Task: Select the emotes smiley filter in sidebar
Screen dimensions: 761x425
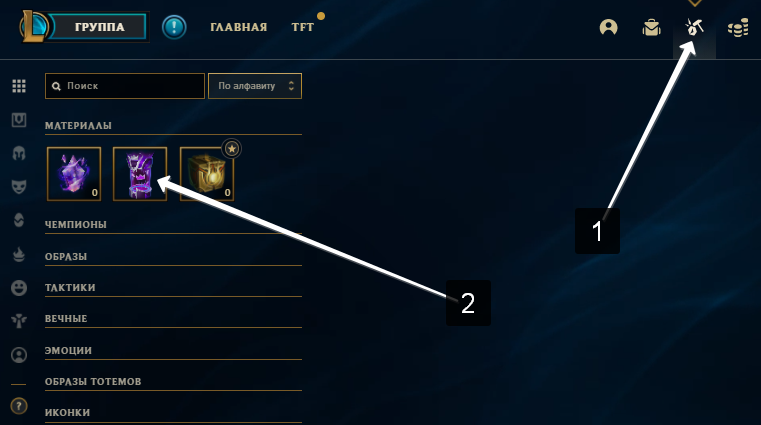Action: (x=19, y=288)
